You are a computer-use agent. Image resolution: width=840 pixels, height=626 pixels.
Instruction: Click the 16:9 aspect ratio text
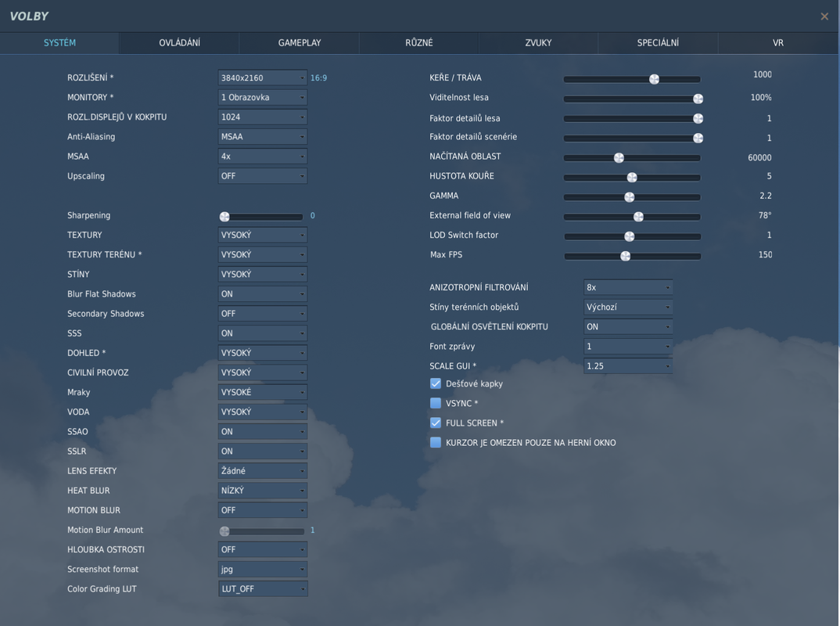[x=319, y=77]
